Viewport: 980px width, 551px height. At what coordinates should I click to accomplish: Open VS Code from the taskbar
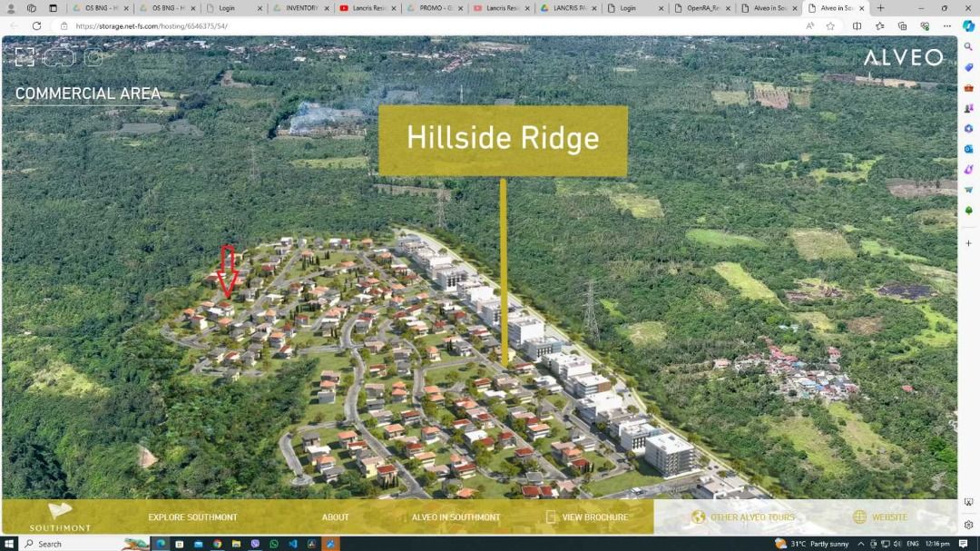[x=292, y=544]
